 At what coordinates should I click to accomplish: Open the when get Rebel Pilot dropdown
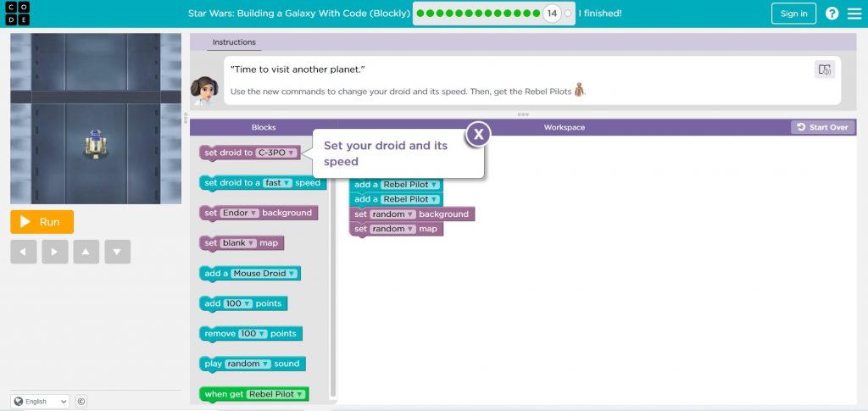tap(276, 394)
